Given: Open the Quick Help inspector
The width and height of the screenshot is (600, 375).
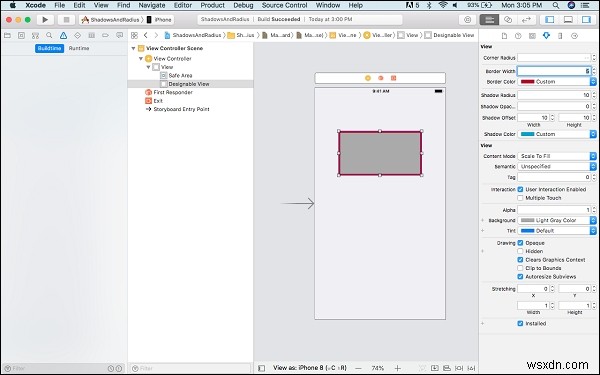Looking at the screenshot, I should tap(518, 36).
